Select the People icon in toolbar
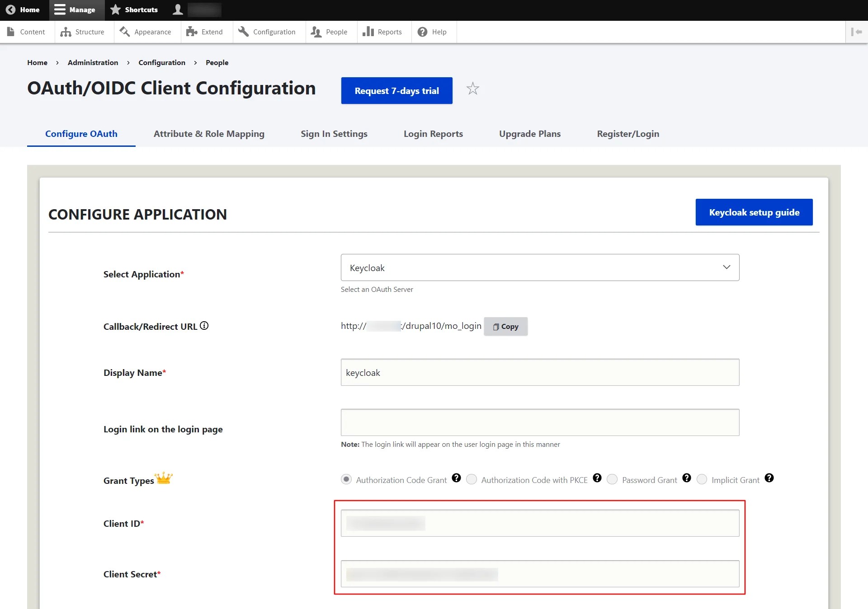 316,32
